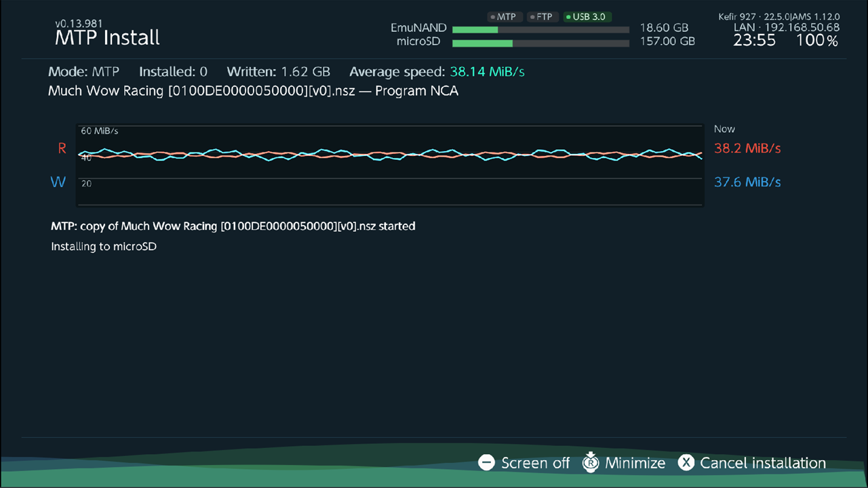Click the Now label above speeds
Screen dimensions: 868x488
[724, 129]
